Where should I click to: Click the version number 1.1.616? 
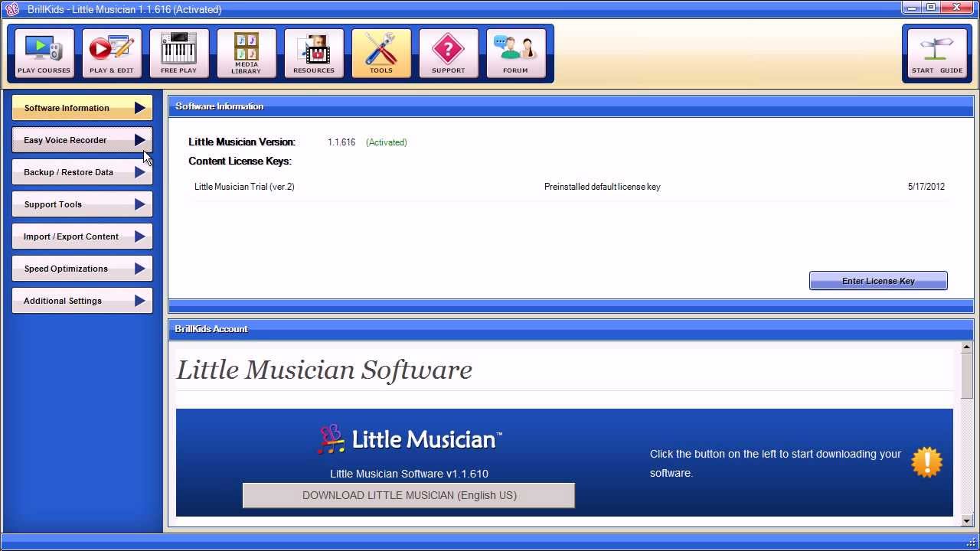tap(341, 142)
